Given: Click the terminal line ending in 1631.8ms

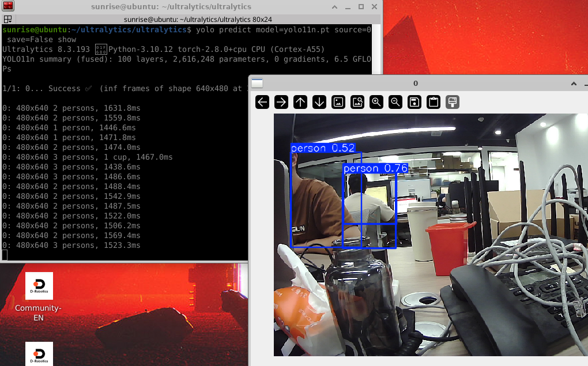Looking at the screenshot, I should [x=71, y=108].
